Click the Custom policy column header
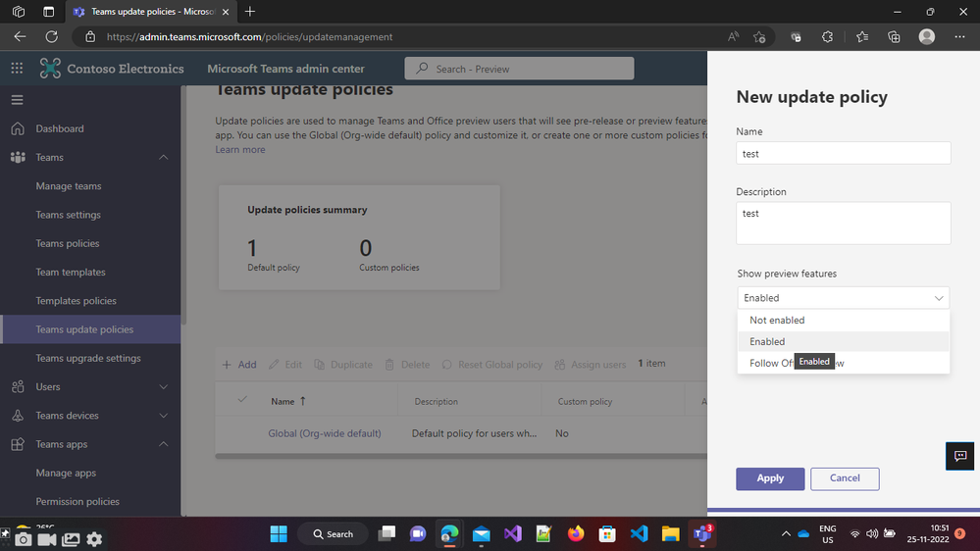The height and width of the screenshot is (551, 980). point(585,402)
